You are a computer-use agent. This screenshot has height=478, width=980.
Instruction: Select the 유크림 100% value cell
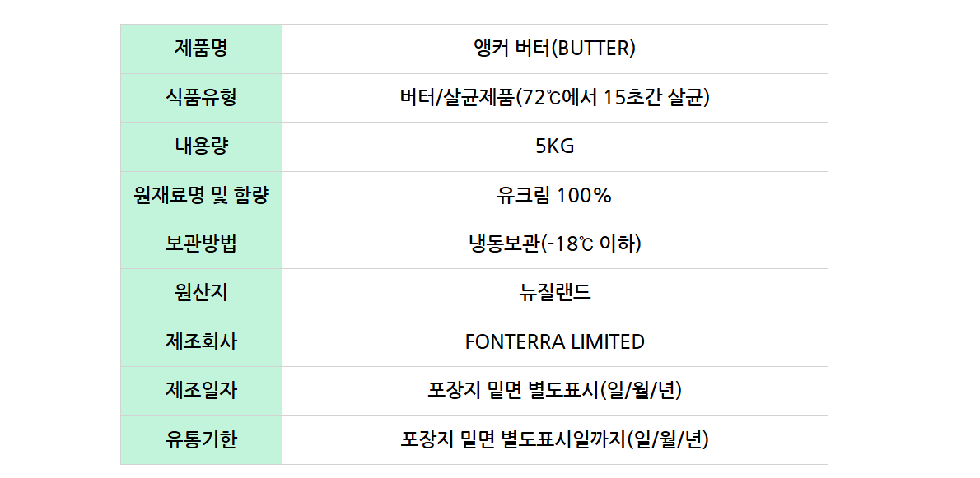554,196
